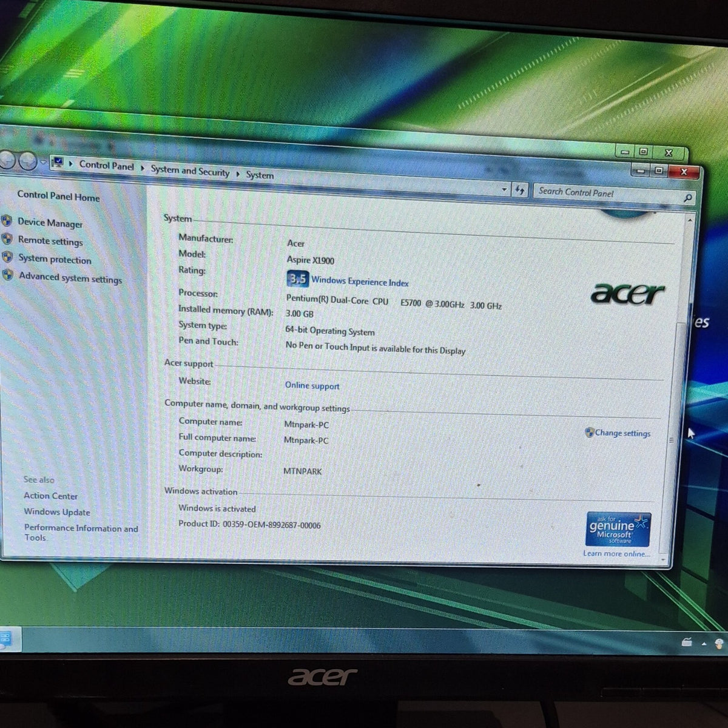
Task: Click the MTNPARK workgroup value
Action: (x=302, y=471)
